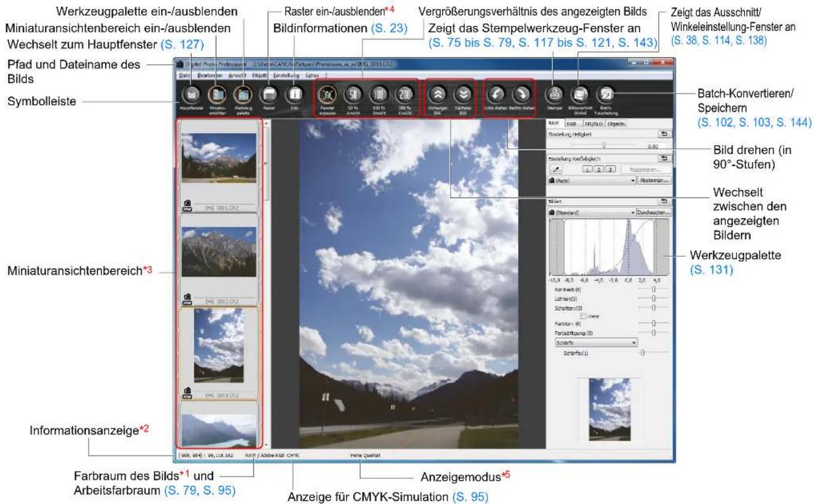814x504 pixels.
Task: Open the Datei menu
Action: pyautogui.click(x=184, y=76)
